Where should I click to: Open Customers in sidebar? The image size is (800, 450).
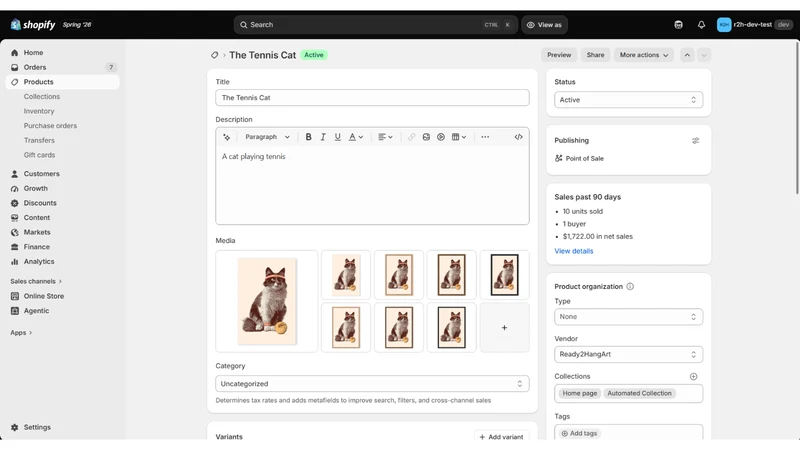[x=62, y=174]
